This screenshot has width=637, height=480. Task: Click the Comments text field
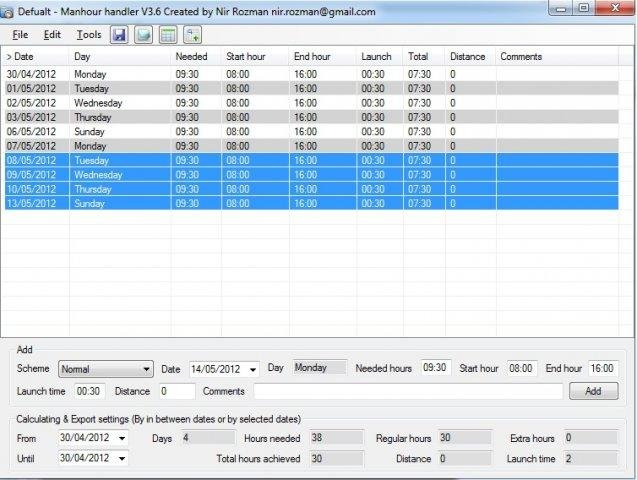pyautogui.click(x=408, y=391)
